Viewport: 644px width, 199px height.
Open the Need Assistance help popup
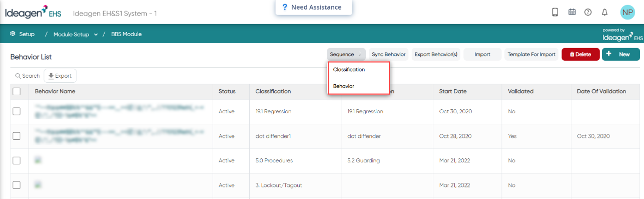click(x=314, y=7)
